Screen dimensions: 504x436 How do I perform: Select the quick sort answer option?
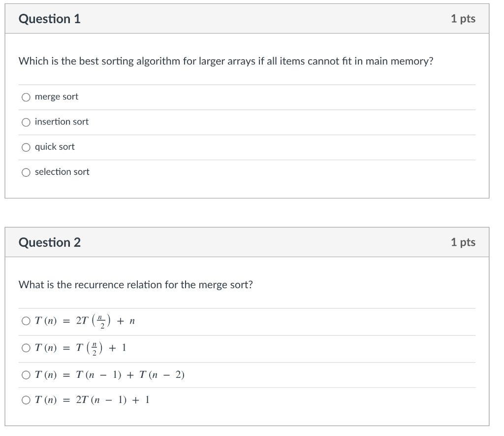pyautogui.click(x=26, y=147)
